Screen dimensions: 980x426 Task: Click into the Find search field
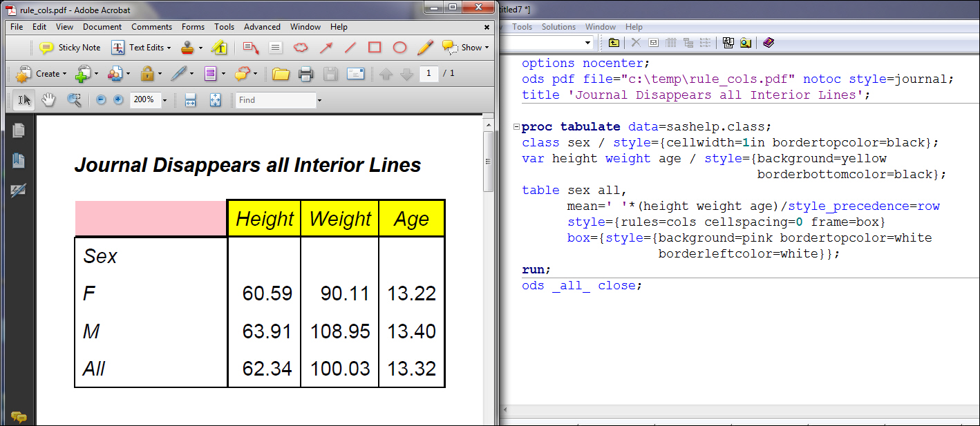coord(275,100)
